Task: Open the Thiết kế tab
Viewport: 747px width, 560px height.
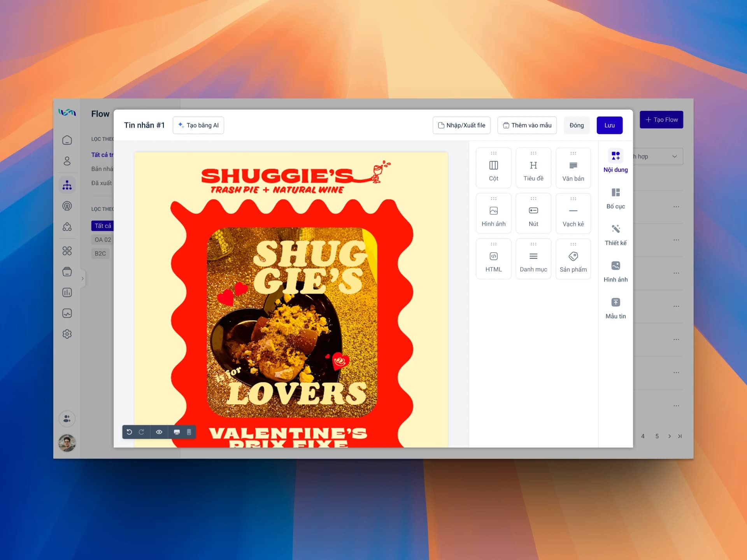Action: click(615, 234)
